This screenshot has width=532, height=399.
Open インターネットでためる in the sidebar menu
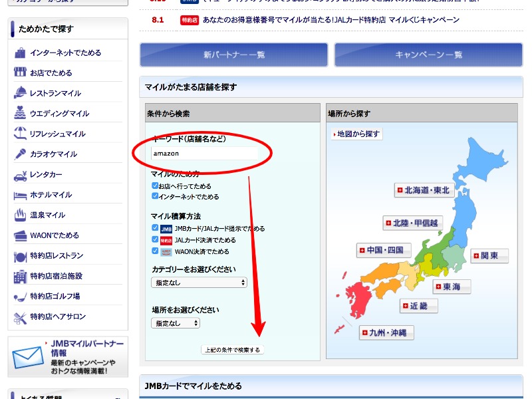click(x=65, y=53)
